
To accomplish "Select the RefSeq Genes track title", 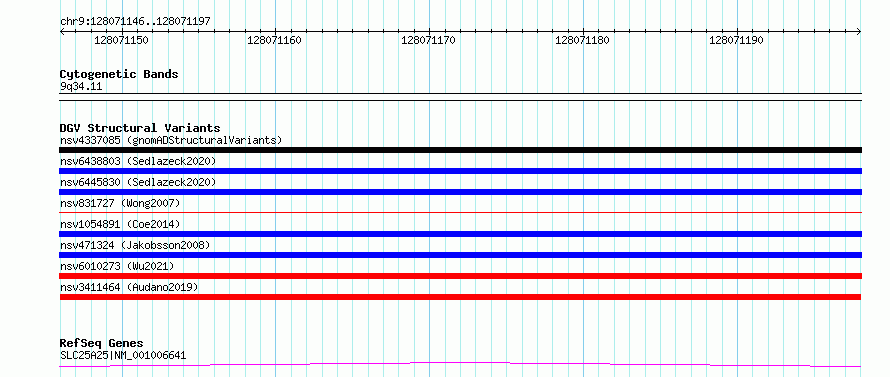I will (101, 344).
